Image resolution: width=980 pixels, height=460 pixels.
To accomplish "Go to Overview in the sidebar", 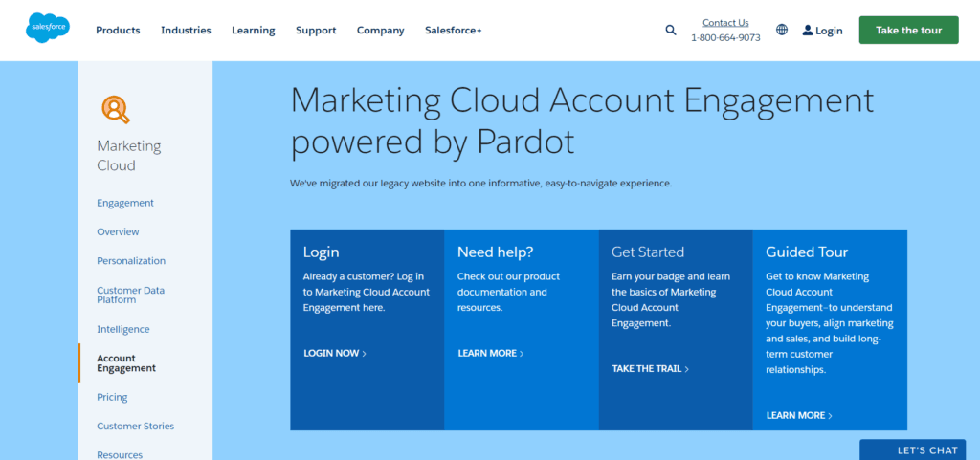I will pyautogui.click(x=118, y=231).
